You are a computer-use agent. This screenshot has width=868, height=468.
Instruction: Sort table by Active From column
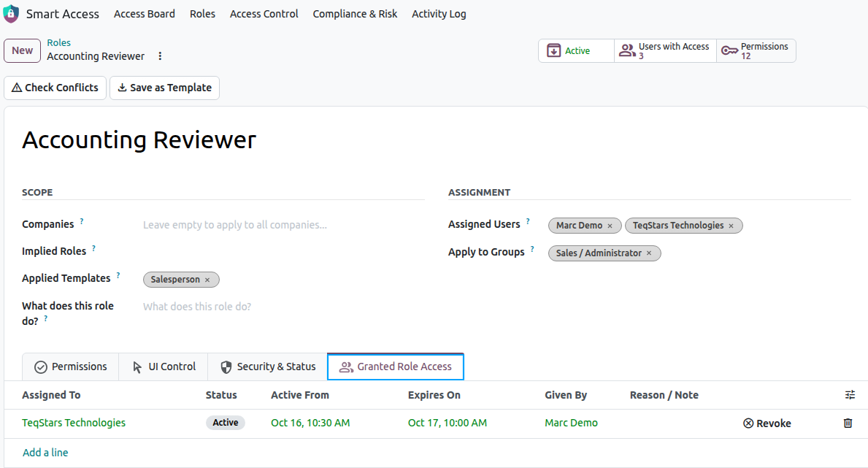(300, 395)
